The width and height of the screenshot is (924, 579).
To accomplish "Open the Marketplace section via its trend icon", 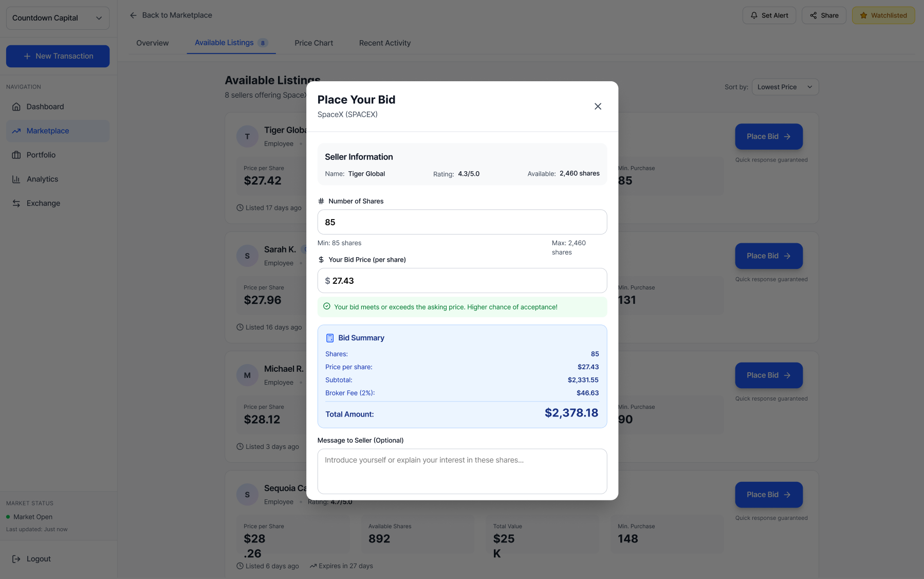I will 16,131.
